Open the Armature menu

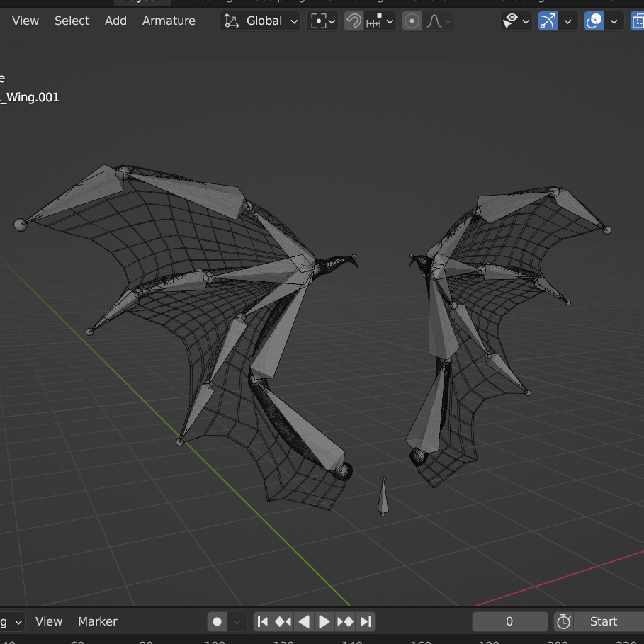169,21
